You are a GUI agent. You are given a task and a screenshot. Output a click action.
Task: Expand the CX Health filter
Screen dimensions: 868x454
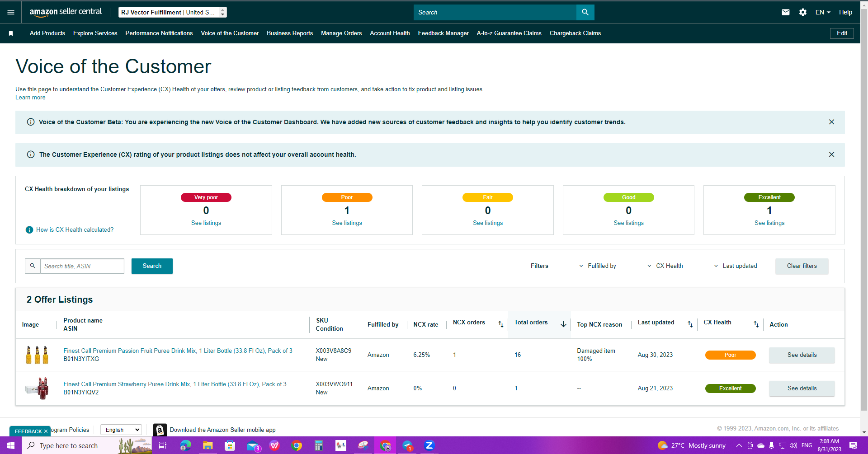(665, 266)
